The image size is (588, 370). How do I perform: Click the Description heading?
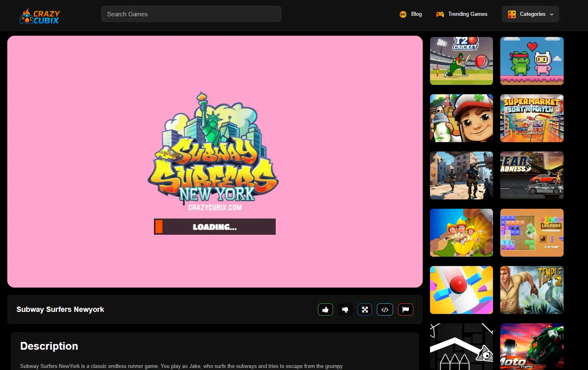(x=49, y=346)
